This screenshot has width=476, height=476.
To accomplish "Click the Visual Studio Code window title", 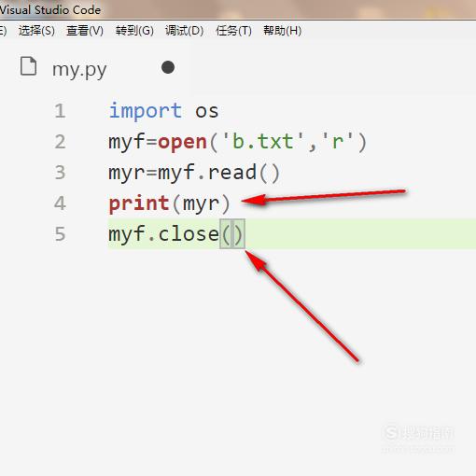I will pos(50,10).
